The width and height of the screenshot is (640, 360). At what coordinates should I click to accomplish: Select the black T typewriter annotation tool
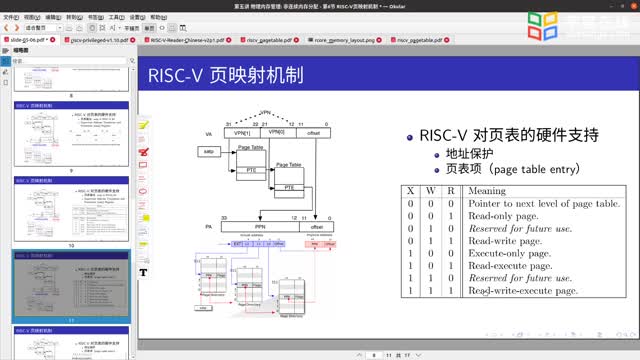pyautogui.click(x=143, y=272)
